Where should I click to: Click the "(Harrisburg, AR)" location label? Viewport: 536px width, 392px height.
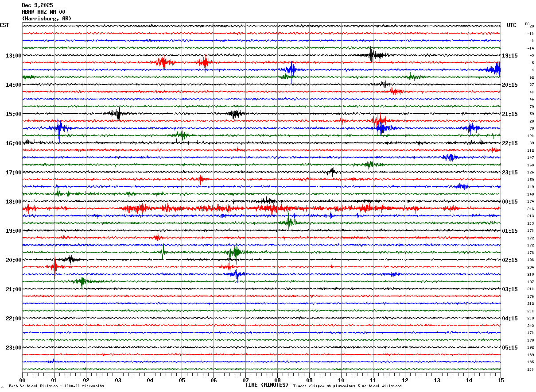46,19
